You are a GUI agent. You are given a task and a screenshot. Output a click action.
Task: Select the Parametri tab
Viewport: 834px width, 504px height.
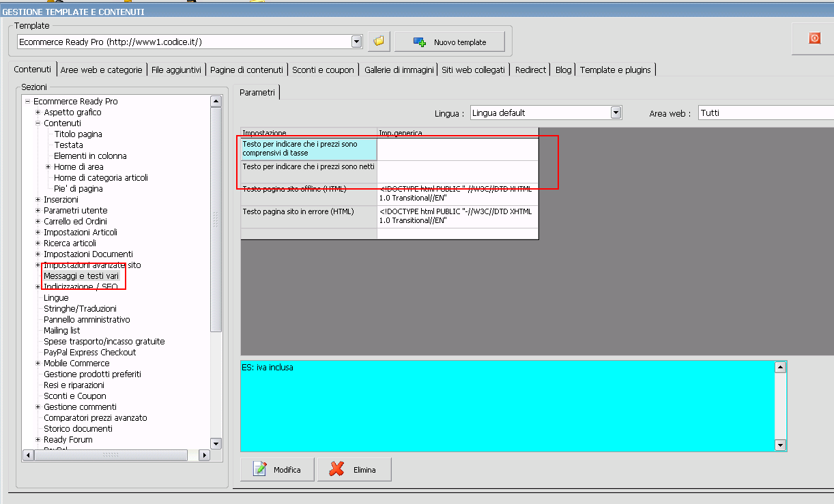(x=257, y=92)
